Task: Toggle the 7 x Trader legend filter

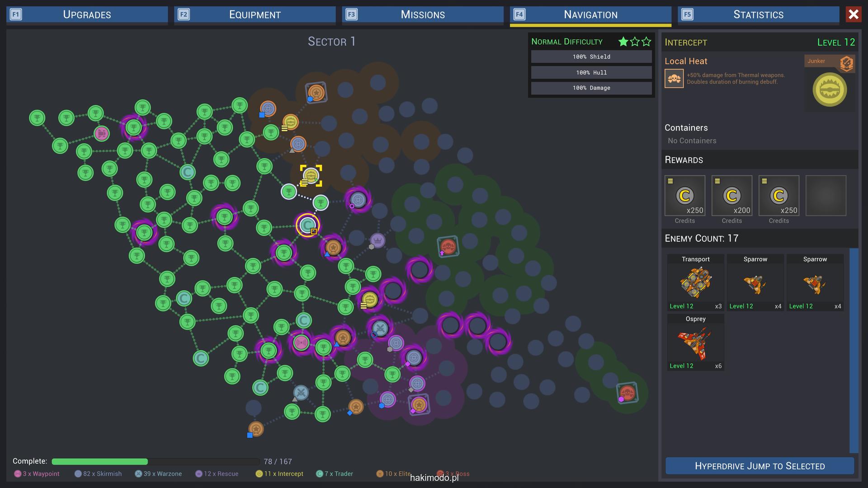Action: 335,474
